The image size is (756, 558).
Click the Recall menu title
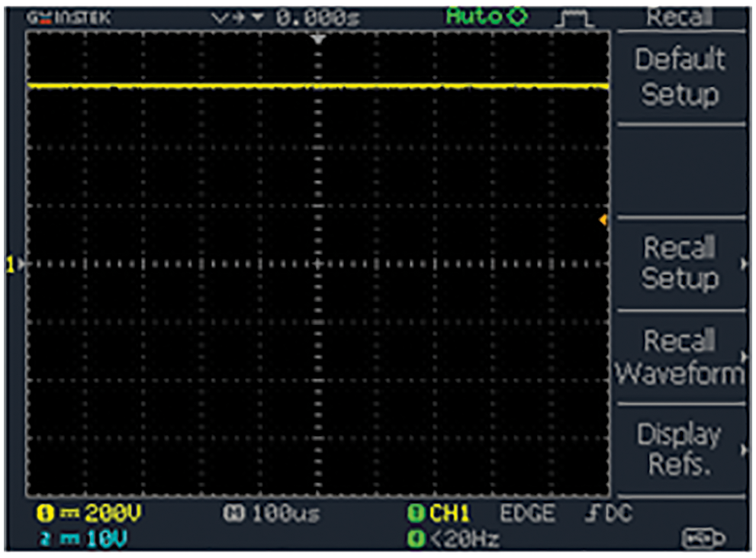coord(679,16)
